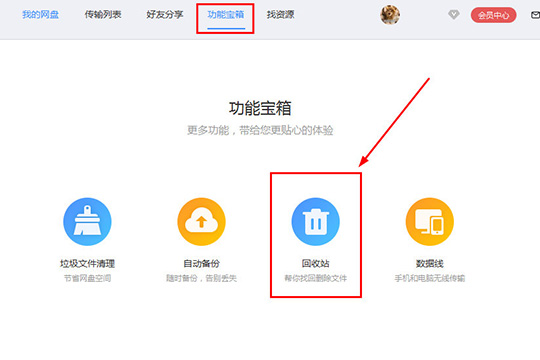Screen dimensions: 540x360
Task: Click the 更多功能，带给您更贴心的体验 subtitle
Action: pos(260,130)
